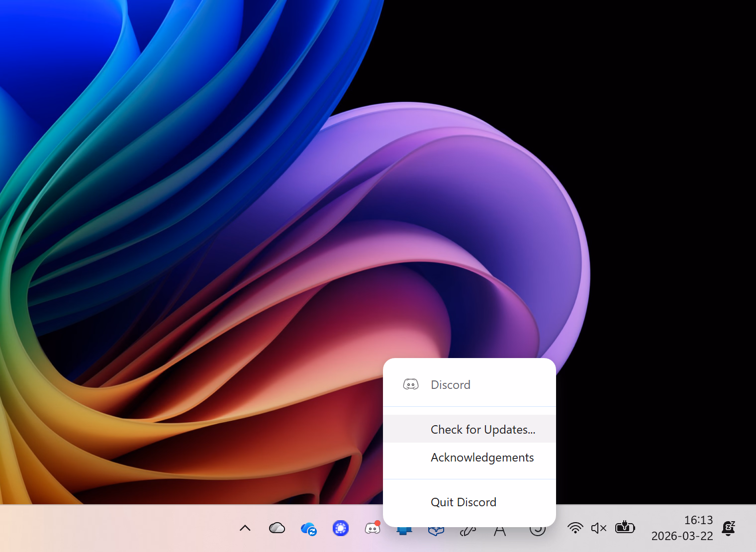
Task: Open the blue sync cloud tray icon
Action: tap(308, 529)
